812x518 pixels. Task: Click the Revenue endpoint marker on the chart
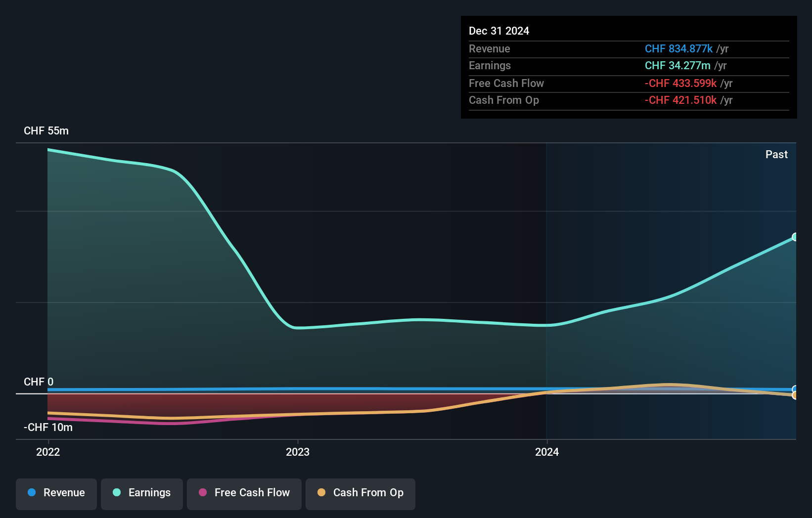[x=795, y=389]
